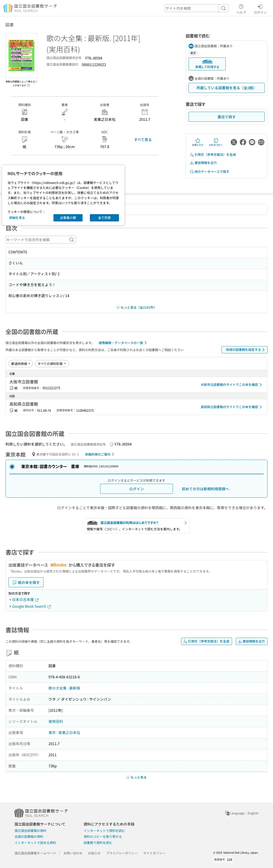Click the 書店で探す button in sidebar

coord(226,117)
